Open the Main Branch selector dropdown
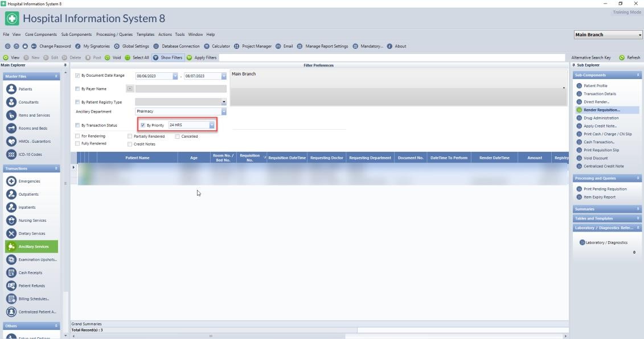Viewport: 644px width, 339px height. (x=639, y=35)
